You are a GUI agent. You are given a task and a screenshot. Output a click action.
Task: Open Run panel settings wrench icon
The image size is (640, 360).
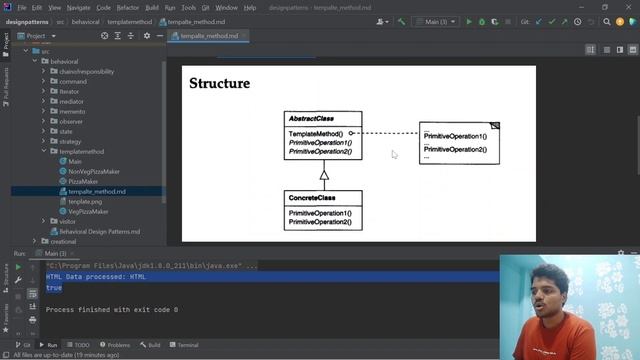coord(18,280)
